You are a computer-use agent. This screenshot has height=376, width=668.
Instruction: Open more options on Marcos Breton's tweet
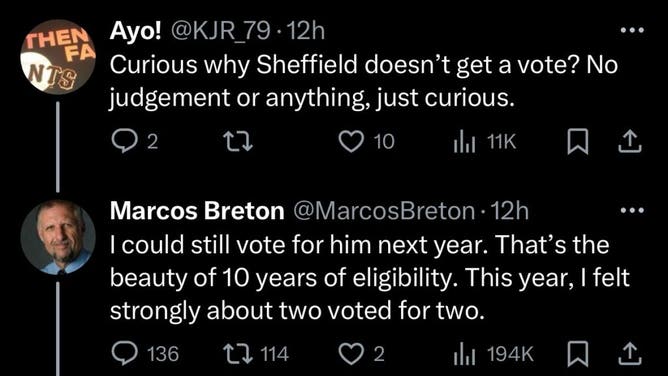633,210
